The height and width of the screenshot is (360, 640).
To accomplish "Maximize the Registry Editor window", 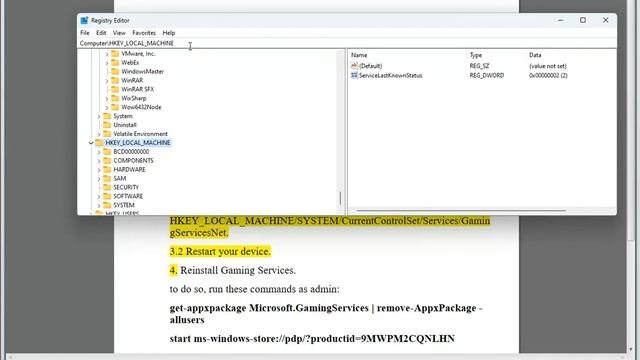I will (583, 20).
